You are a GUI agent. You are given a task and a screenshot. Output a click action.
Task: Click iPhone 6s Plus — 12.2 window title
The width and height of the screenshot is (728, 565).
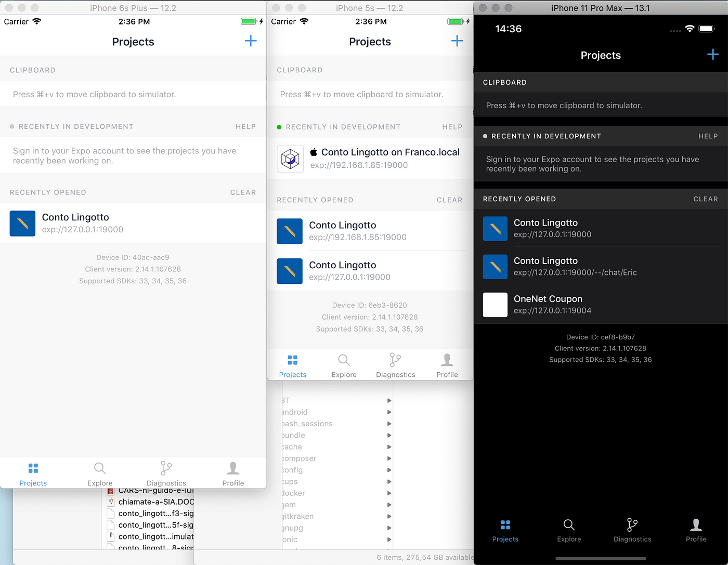(133, 8)
